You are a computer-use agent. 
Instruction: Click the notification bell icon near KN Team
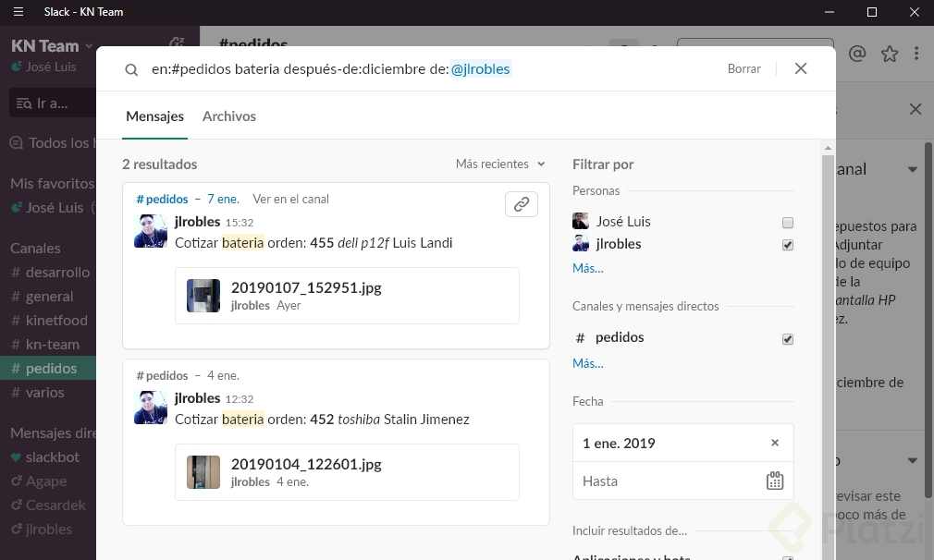(177, 43)
